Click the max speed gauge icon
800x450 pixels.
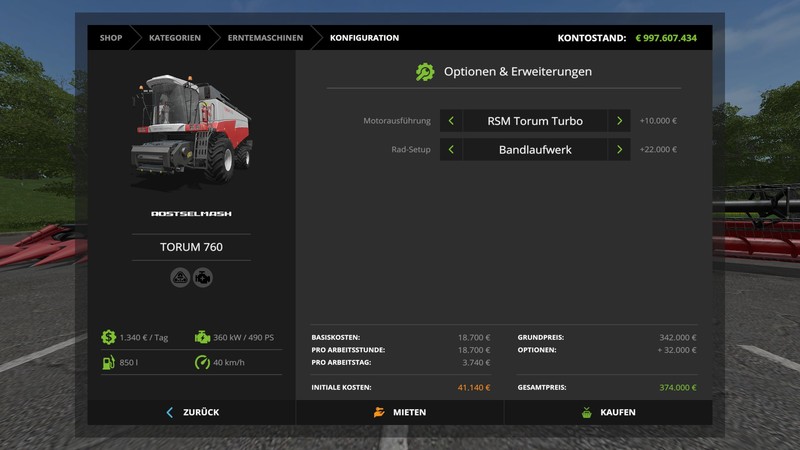[x=202, y=362]
